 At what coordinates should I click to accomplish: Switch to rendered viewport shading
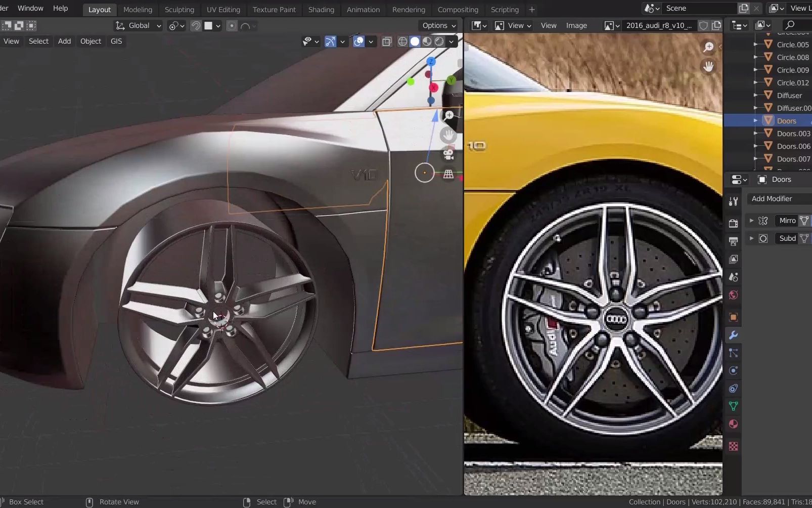tap(439, 41)
